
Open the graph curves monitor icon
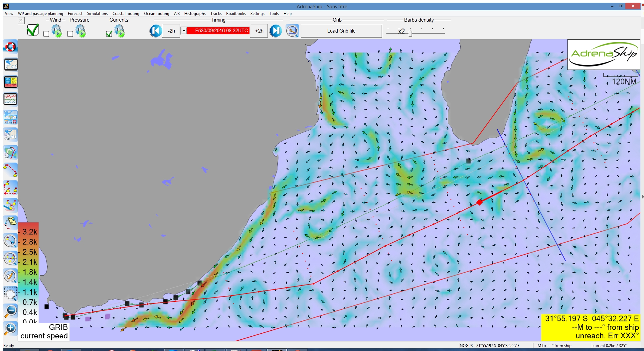pos(10,99)
